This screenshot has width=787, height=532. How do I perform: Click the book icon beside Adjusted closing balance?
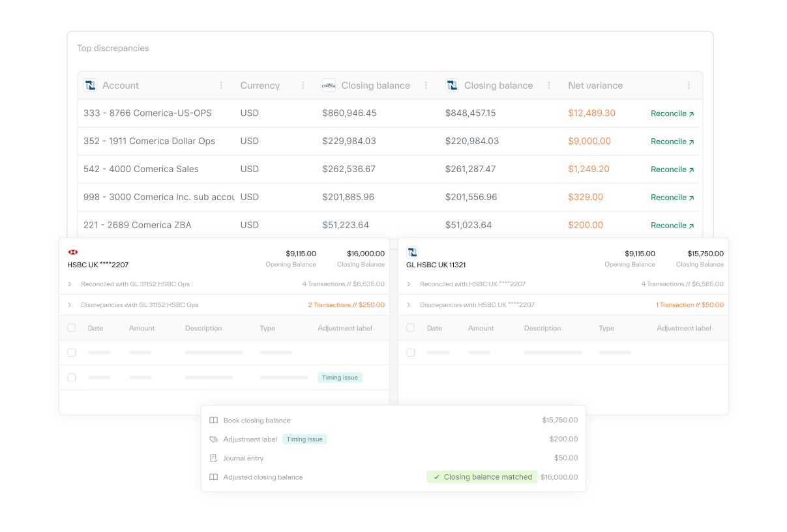pos(213,477)
